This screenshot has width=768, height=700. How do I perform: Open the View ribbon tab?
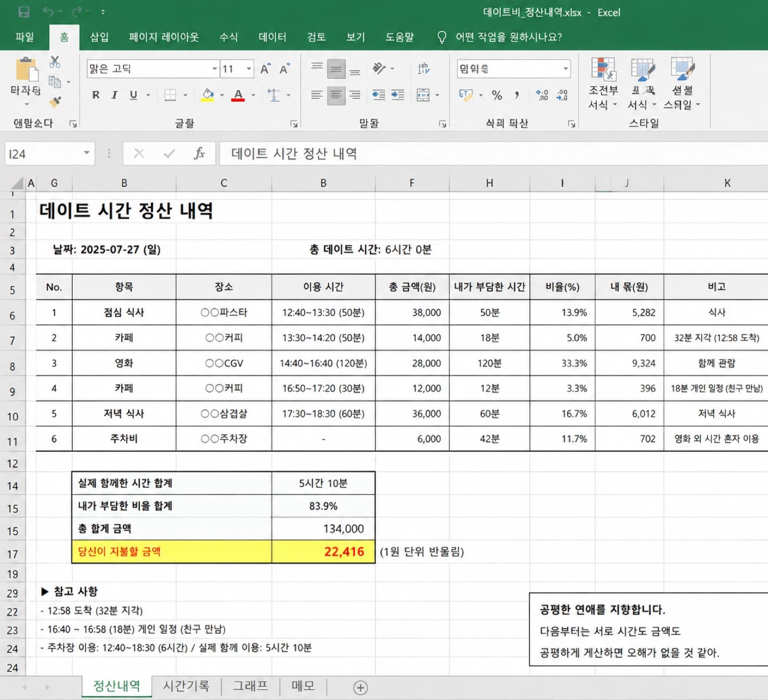(356, 37)
